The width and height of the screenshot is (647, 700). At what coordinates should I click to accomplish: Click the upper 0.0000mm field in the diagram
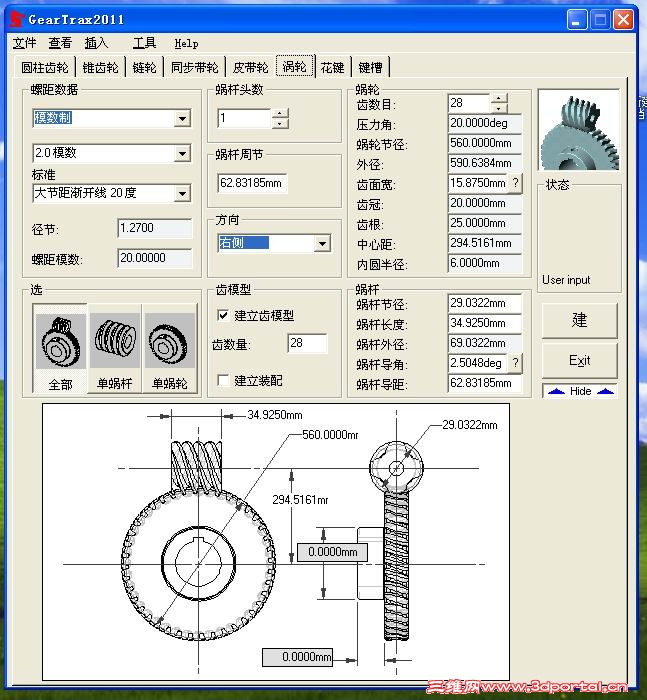pos(332,552)
